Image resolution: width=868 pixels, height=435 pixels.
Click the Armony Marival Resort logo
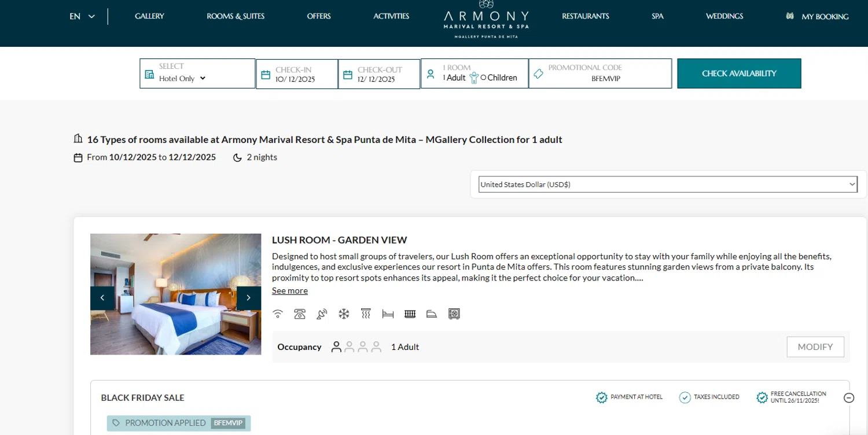[x=486, y=19]
